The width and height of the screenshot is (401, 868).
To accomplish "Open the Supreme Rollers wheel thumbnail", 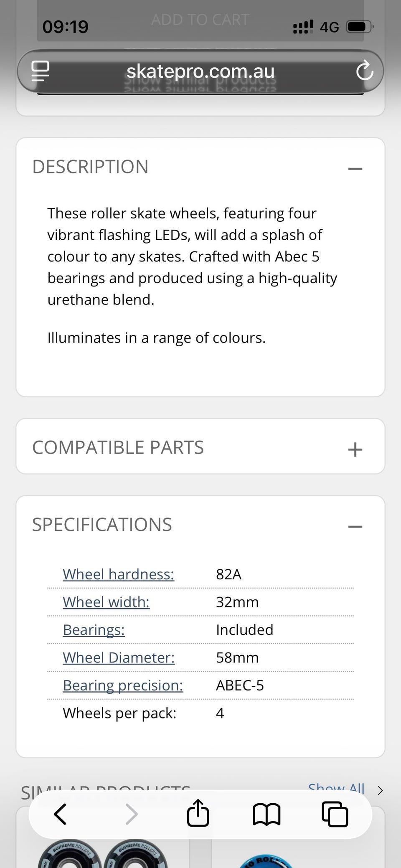I will tap(103, 852).
